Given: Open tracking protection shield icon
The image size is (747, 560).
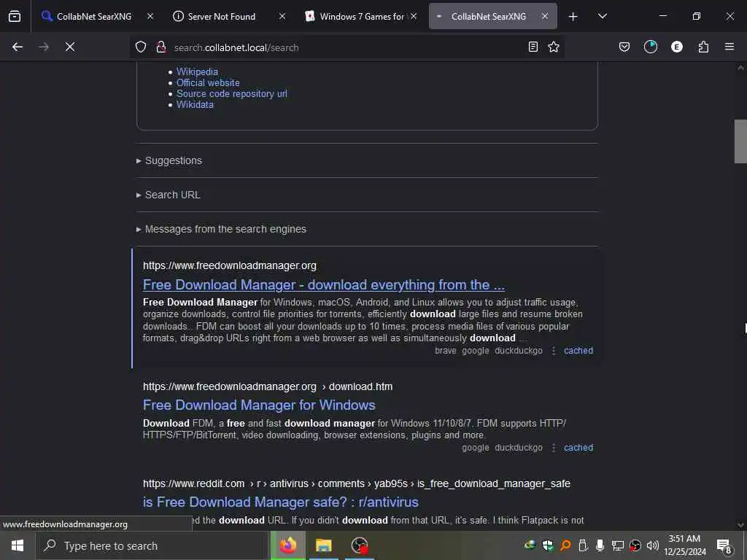Looking at the screenshot, I should click(141, 47).
